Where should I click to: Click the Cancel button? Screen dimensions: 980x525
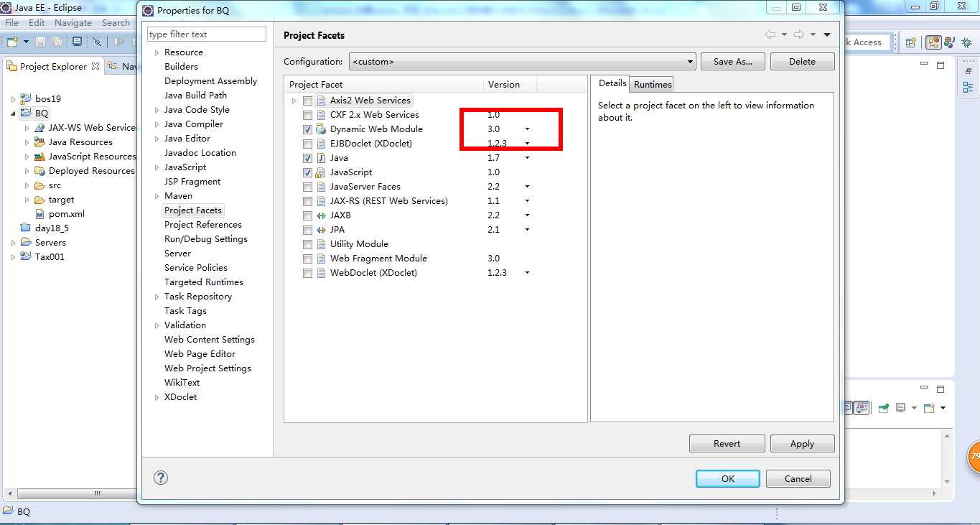[798, 478]
